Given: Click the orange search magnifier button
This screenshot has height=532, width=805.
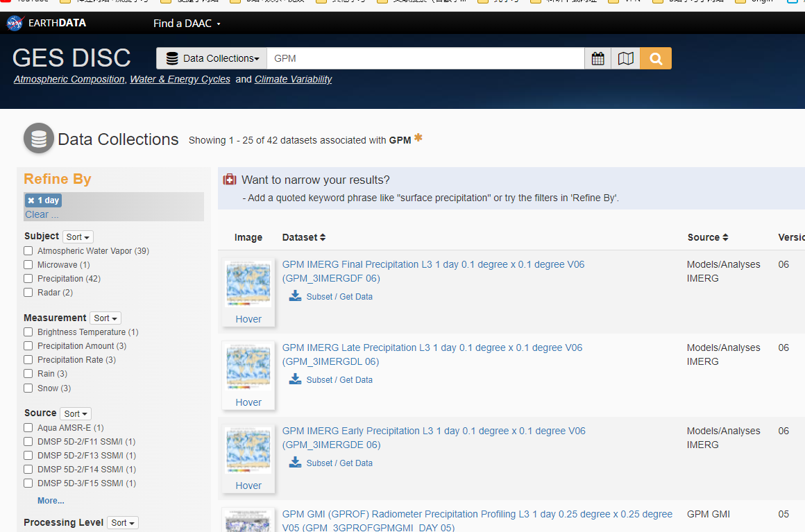Looking at the screenshot, I should 656,58.
